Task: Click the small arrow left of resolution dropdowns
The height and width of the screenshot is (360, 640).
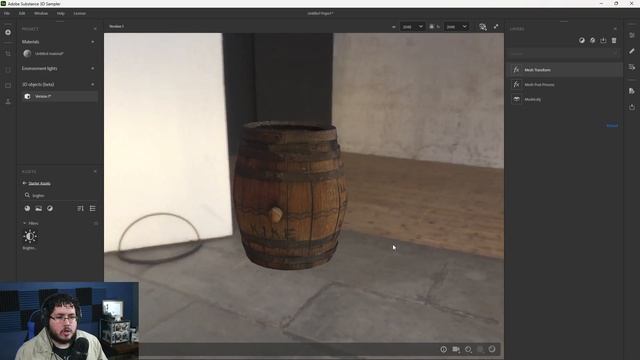Action: (x=393, y=27)
